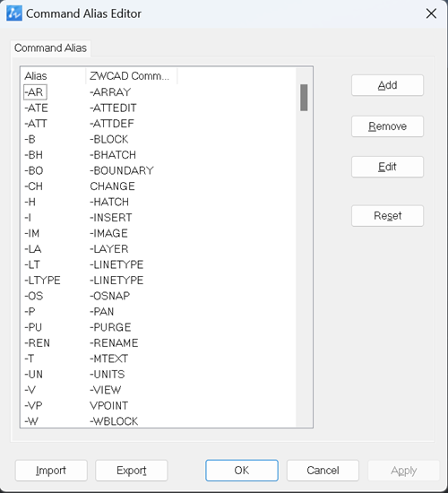
Task: Switch to the Command Alias tab
Action: [x=50, y=48]
